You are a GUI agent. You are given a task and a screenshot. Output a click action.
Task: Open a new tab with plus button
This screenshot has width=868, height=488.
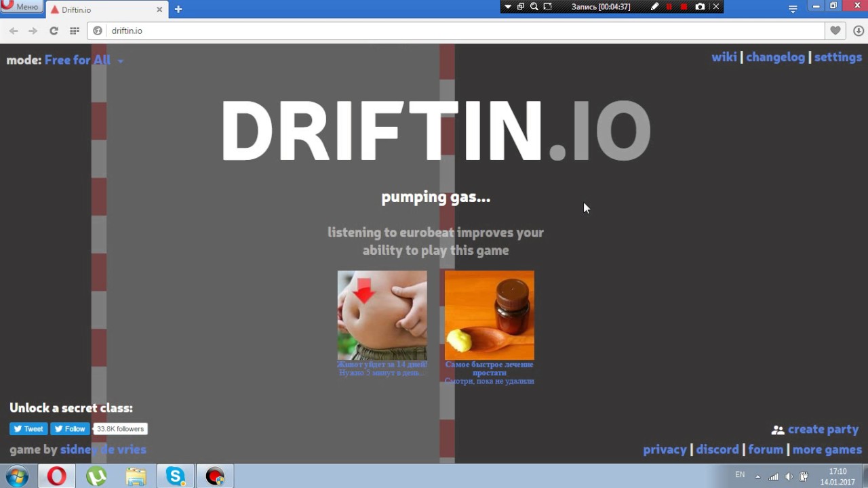point(178,9)
